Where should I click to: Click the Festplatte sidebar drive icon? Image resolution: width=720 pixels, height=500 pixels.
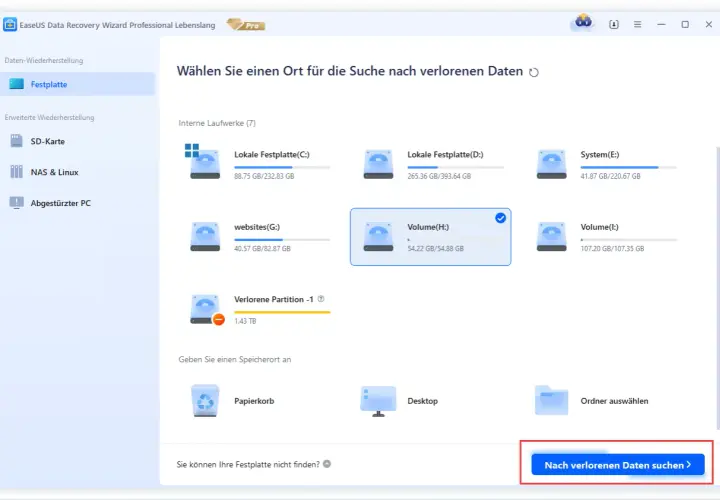tap(17, 84)
